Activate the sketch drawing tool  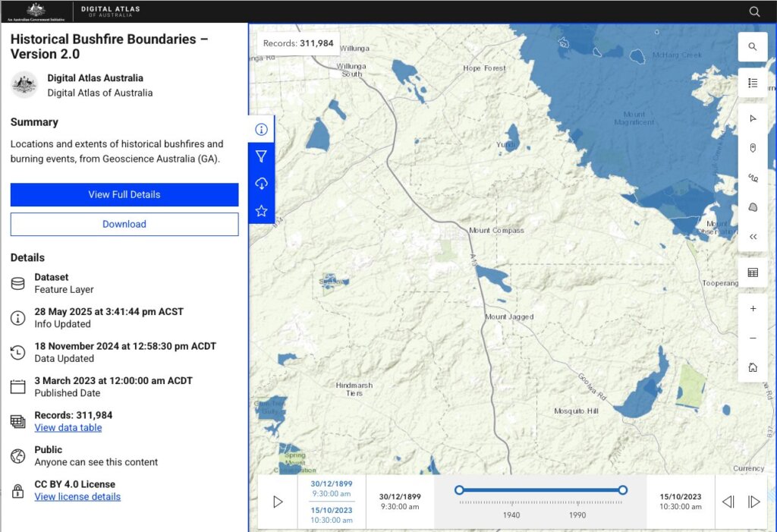tap(753, 177)
